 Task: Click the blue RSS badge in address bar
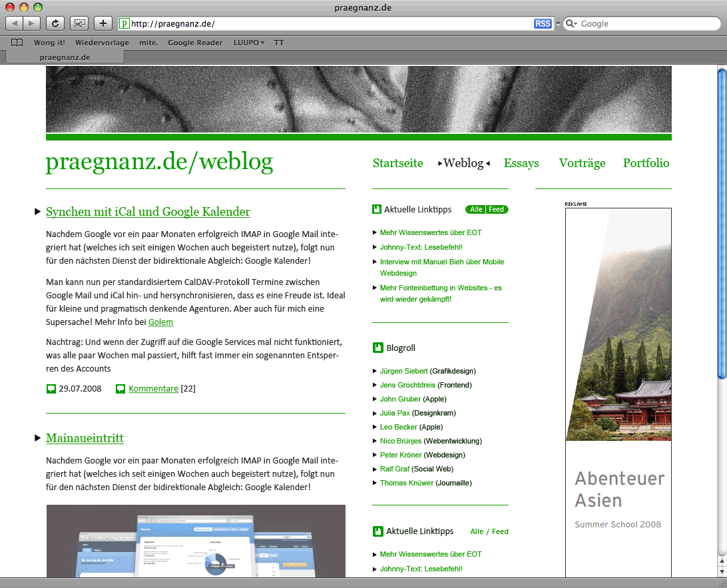543,24
